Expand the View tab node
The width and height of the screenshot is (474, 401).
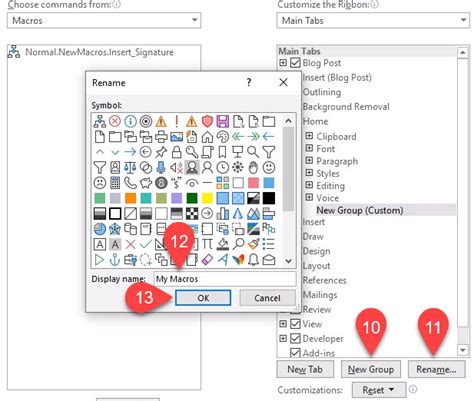(283, 323)
